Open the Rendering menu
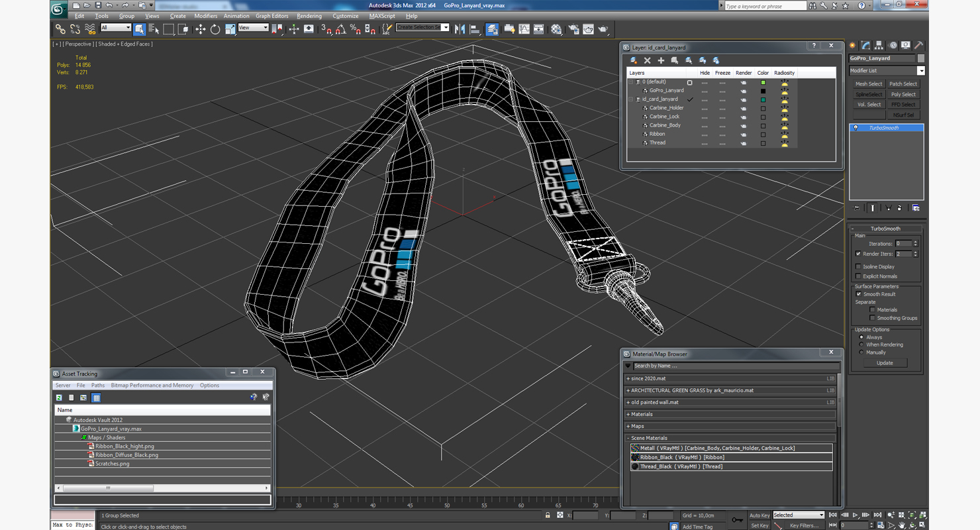Image resolution: width=980 pixels, height=530 pixels. coord(309,16)
